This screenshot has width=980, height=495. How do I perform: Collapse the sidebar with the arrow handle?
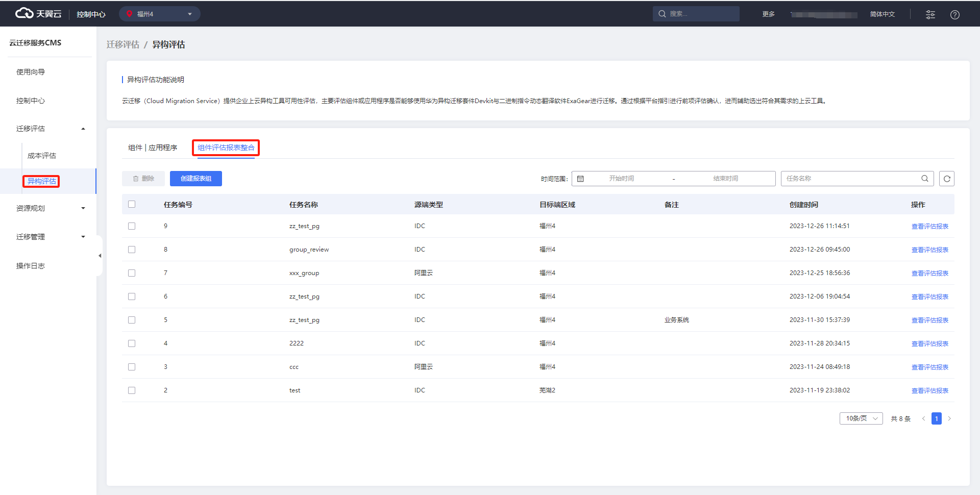(100, 256)
